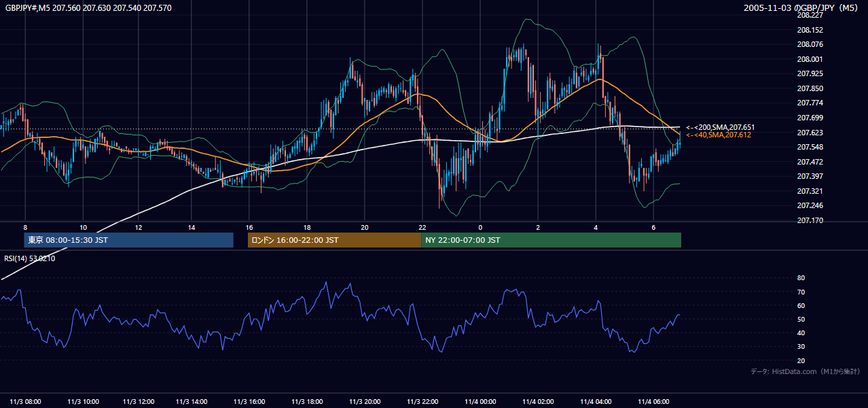The height and width of the screenshot is (408, 868).
Task: Click hour tick 18 under the price chart
Action: coord(307,227)
